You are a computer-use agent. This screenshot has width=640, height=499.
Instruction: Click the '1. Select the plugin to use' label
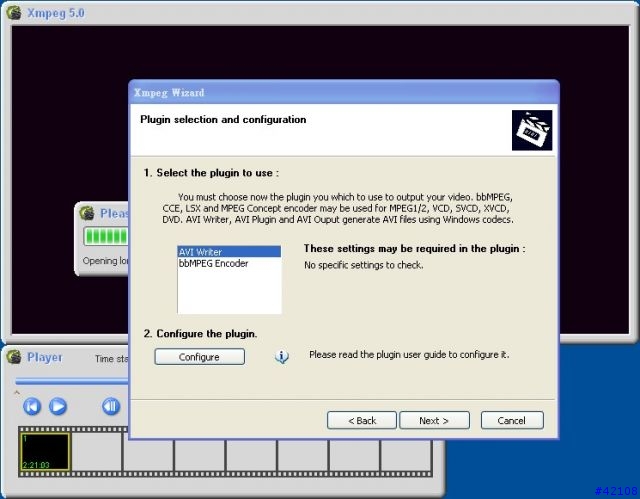[x=211, y=173]
